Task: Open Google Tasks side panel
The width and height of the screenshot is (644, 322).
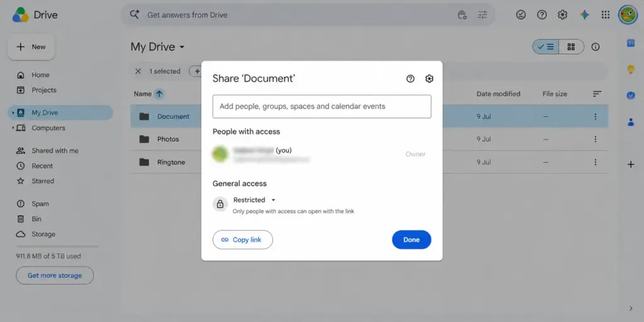Action: click(631, 96)
